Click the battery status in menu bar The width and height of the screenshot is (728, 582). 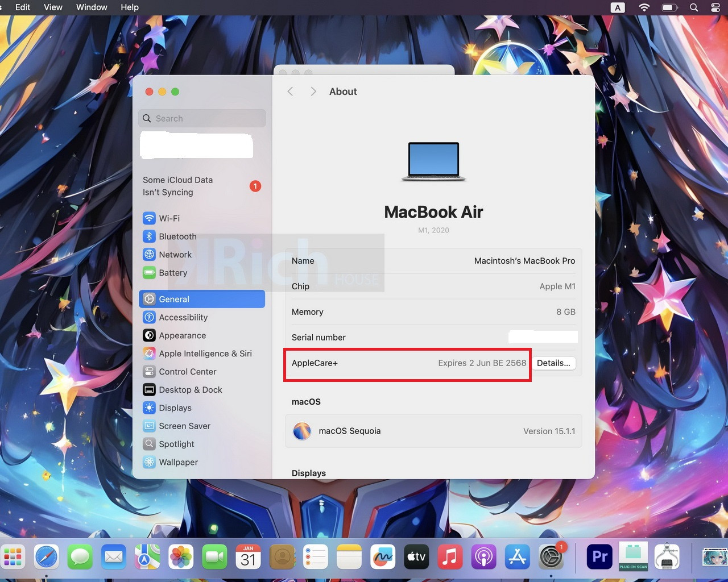pyautogui.click(x=670, y=7)
